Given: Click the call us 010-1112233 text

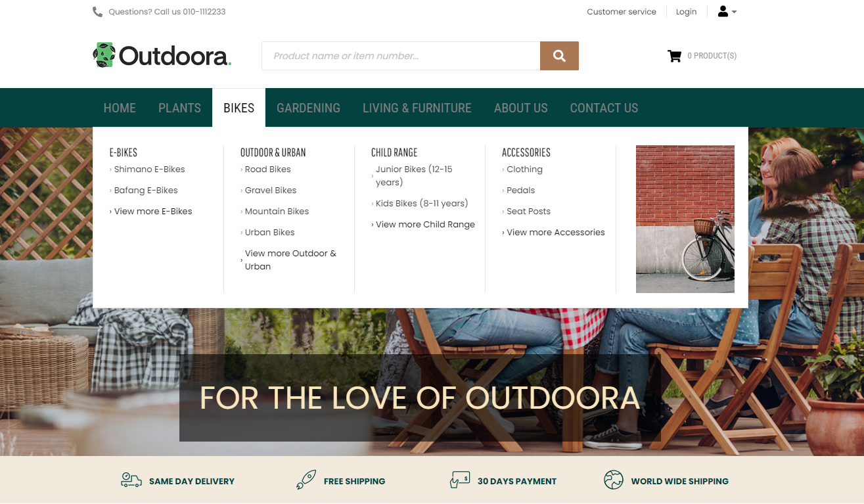Looking at the screenshot, I should [190, 12].
